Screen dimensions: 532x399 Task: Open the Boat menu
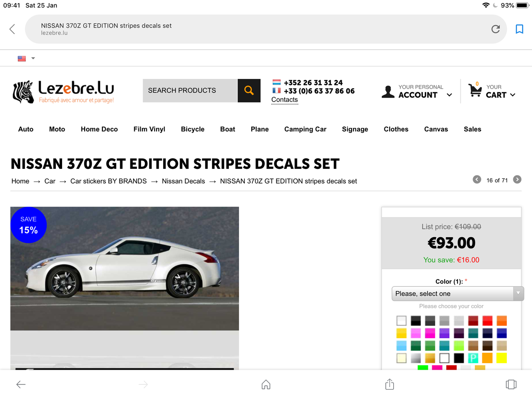click(228, 129)
